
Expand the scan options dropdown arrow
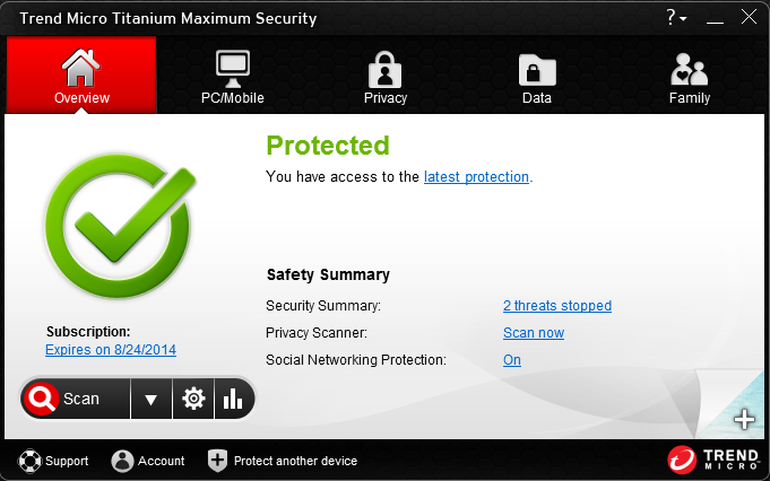coord(151,398)
